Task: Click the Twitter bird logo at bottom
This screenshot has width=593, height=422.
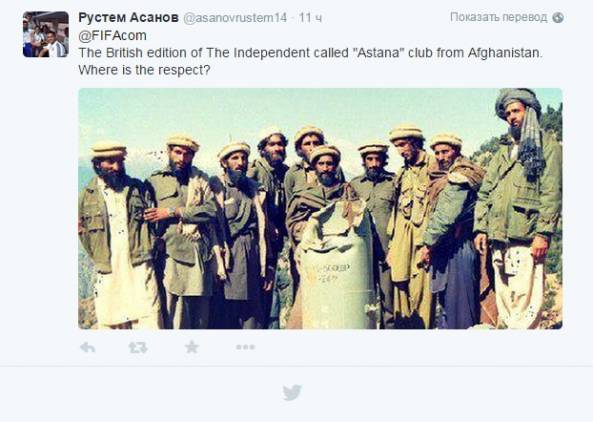Action: tap(292, 392)
